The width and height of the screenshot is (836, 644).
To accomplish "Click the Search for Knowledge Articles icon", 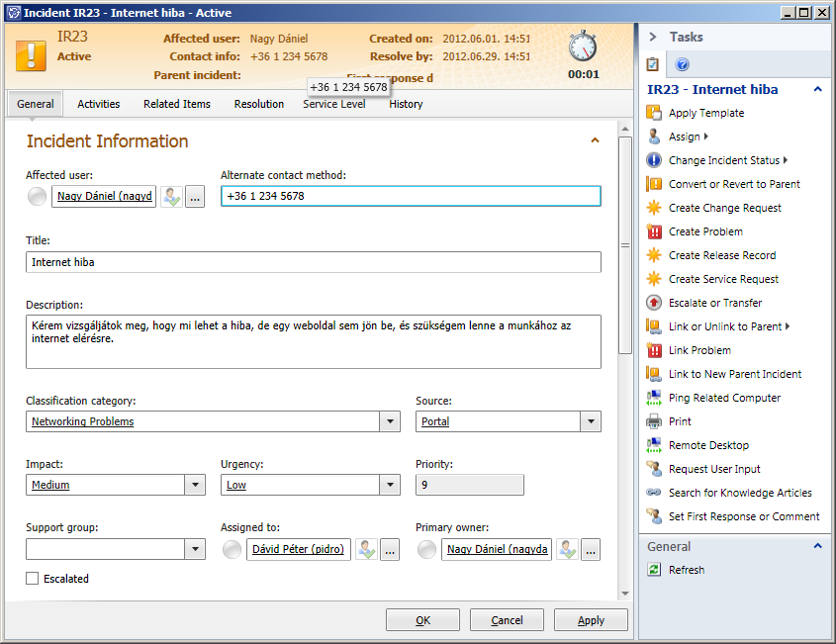I will pos(654,492).
